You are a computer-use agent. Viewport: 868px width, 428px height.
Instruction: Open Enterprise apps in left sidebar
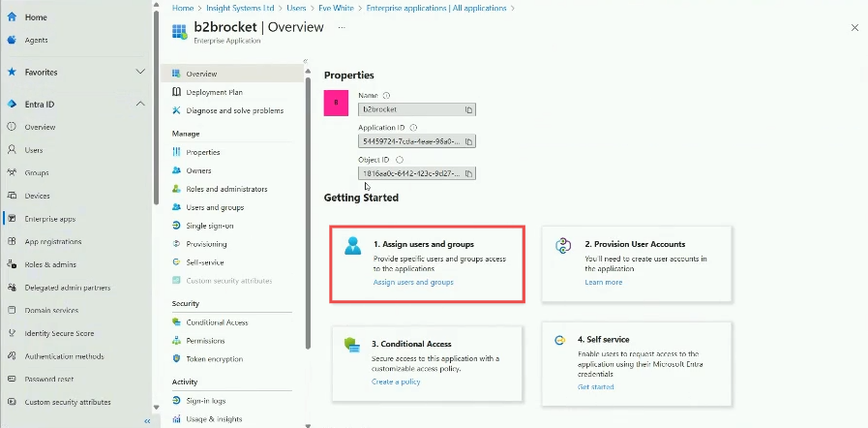pos(49,219)
